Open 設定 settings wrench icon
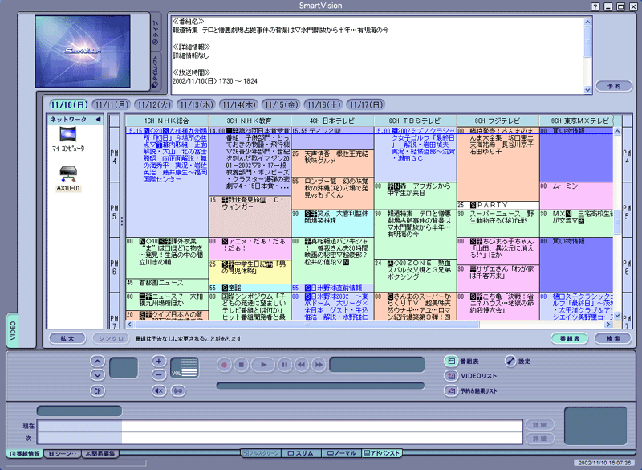 [x=510, y=361]
